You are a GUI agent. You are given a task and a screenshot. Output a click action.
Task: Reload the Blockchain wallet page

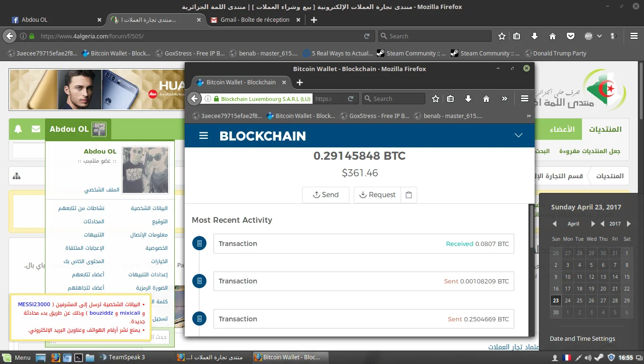pos(350,99)
